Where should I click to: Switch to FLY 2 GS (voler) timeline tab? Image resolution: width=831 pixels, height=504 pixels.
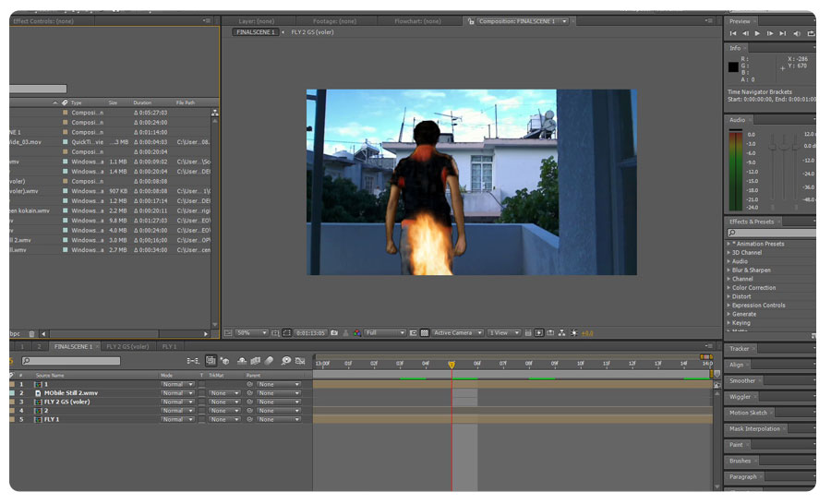[x=127, y=347]
